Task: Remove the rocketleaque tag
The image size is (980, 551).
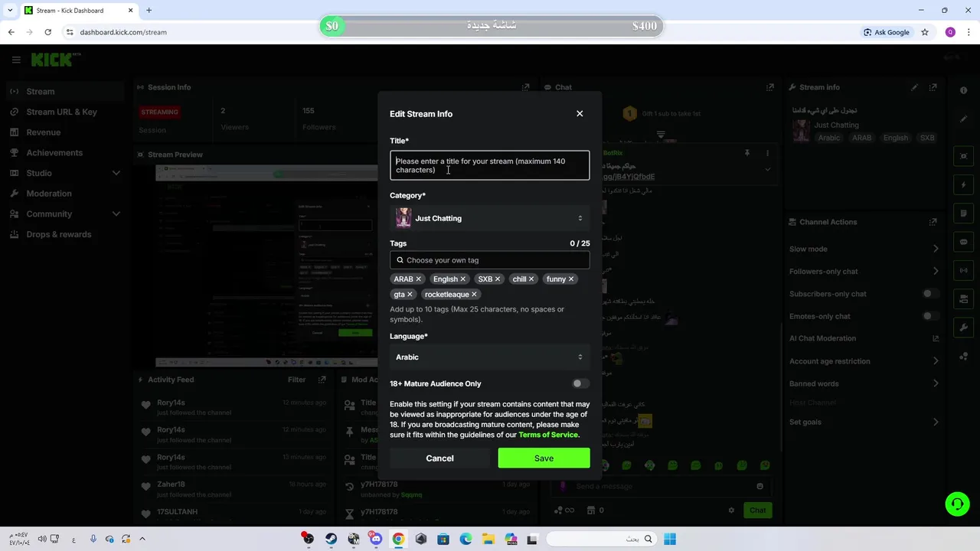Action: tap(474, 295)
